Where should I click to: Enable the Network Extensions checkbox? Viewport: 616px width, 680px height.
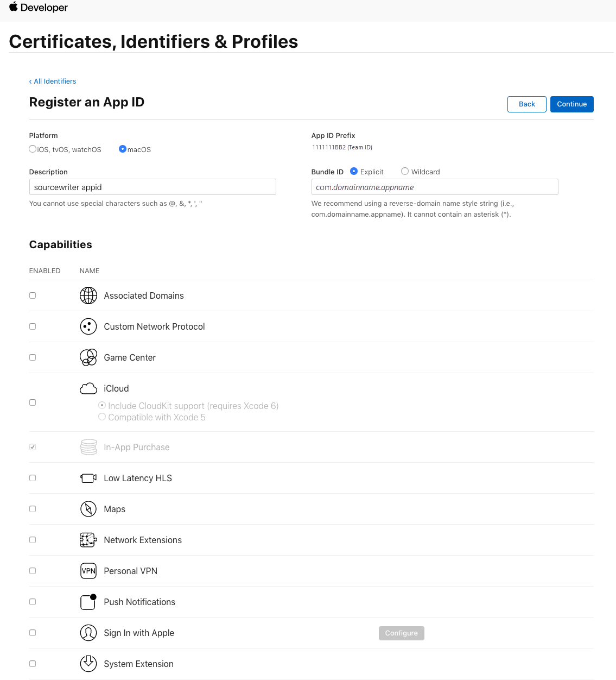[x=33, y=540]
